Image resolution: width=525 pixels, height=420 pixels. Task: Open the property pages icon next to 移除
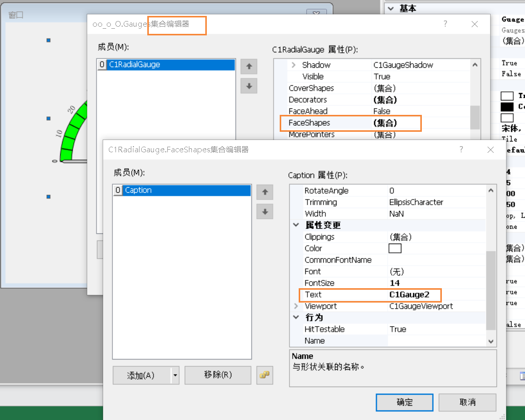[264, 375]
